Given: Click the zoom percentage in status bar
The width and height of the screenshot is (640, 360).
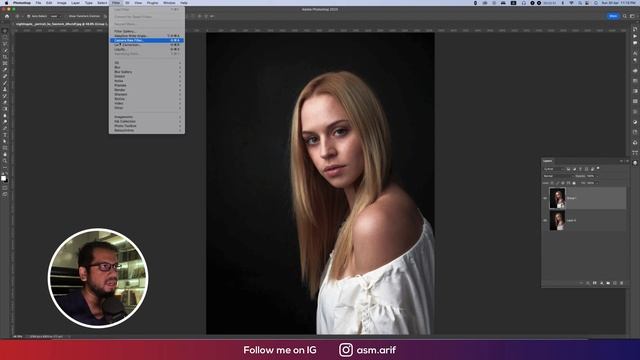Looking at the screenshot, I should (x=18, y=337).
